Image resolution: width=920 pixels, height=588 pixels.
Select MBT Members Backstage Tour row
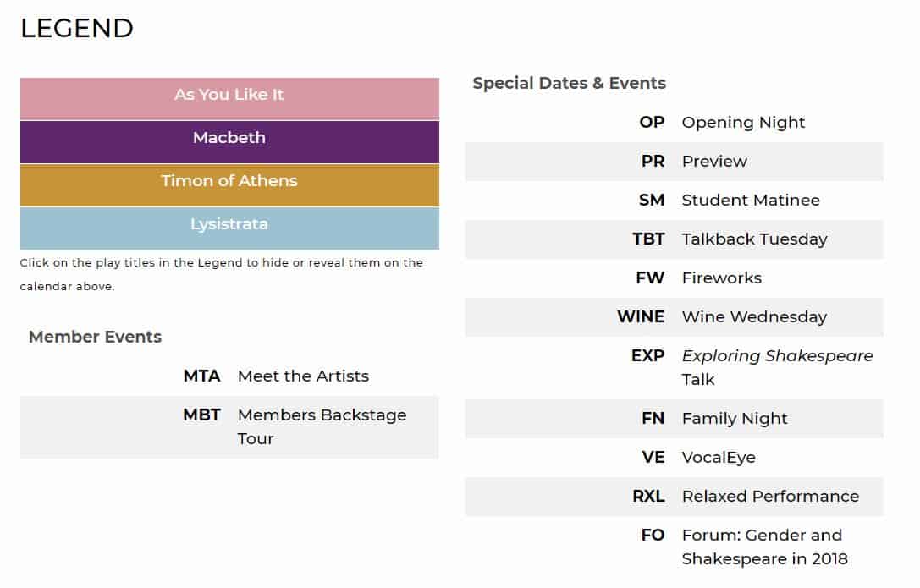pos(229,426)
